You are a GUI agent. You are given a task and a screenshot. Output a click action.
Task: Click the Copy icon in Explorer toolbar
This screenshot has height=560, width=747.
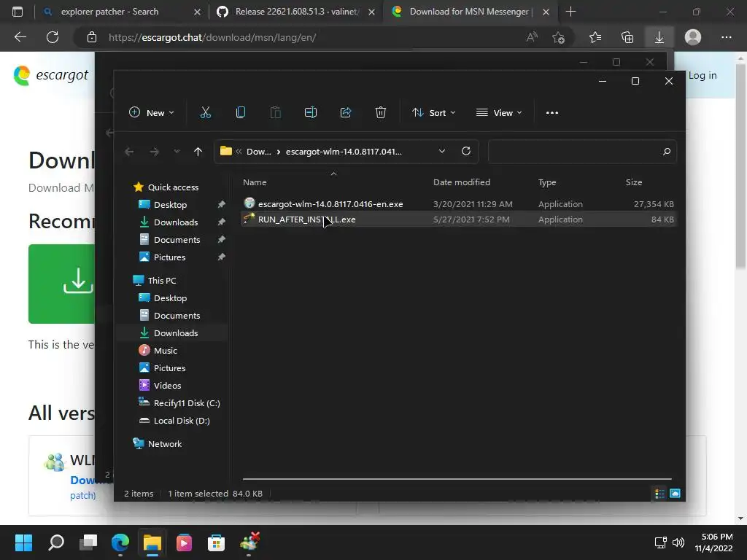pyautogui.click(x=241, y=113)
